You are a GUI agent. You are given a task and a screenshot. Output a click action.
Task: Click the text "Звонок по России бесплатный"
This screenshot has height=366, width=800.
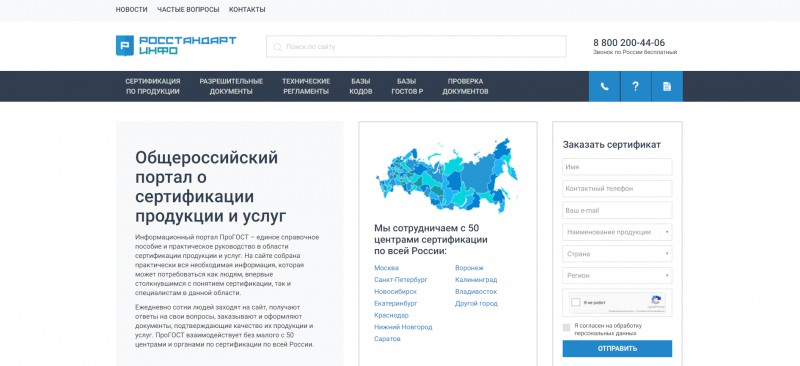tap(635, 52)
